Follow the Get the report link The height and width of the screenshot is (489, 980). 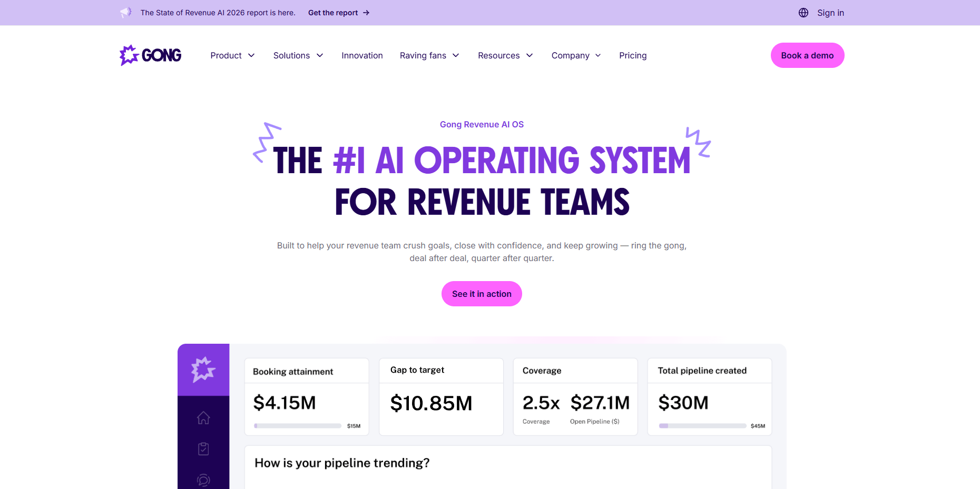[x=333, y=13]
